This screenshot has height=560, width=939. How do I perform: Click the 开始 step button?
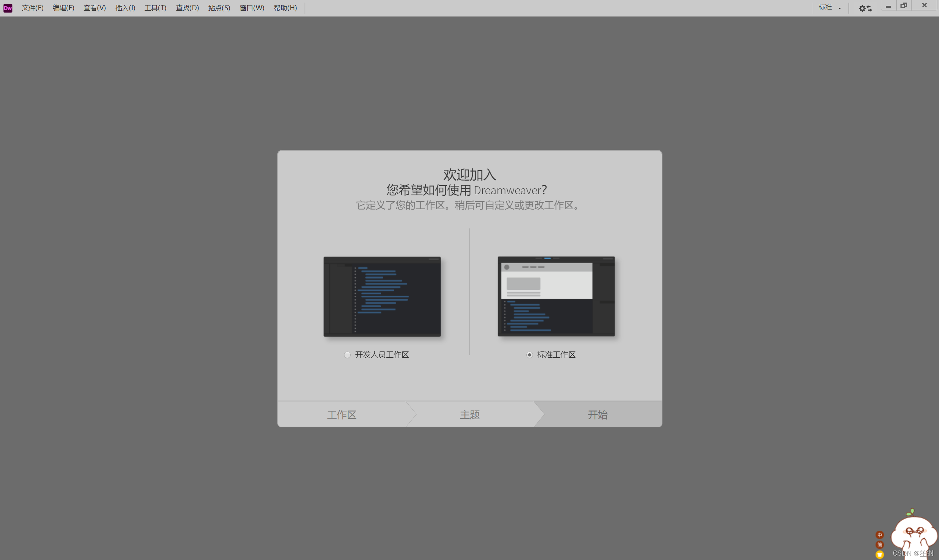coord(597,415)
